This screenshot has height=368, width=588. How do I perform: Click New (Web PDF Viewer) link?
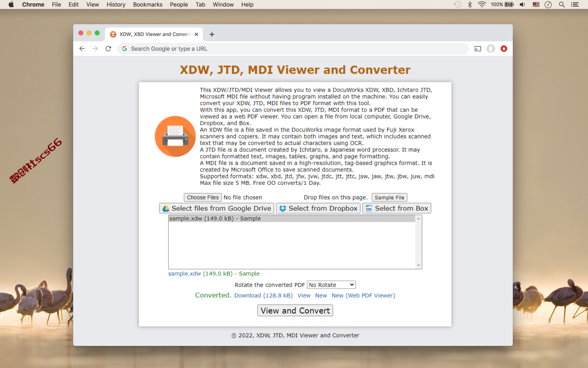click(363, 295)
